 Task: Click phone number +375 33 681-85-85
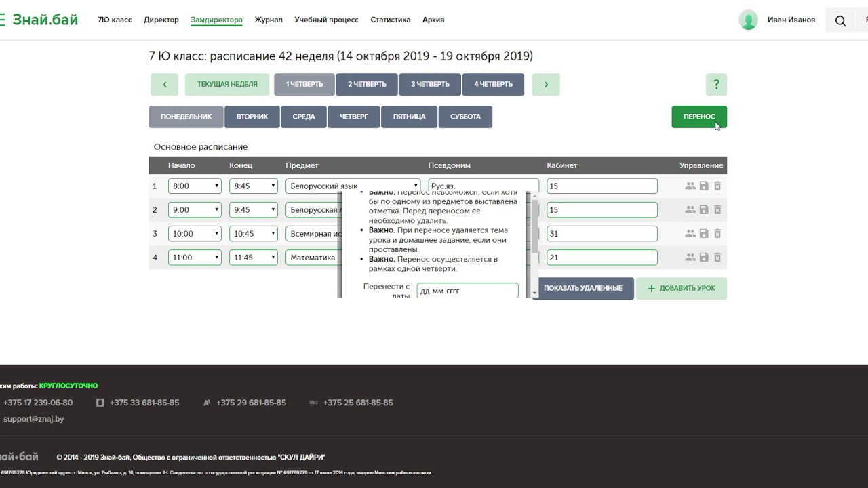(x=144, y=403)
